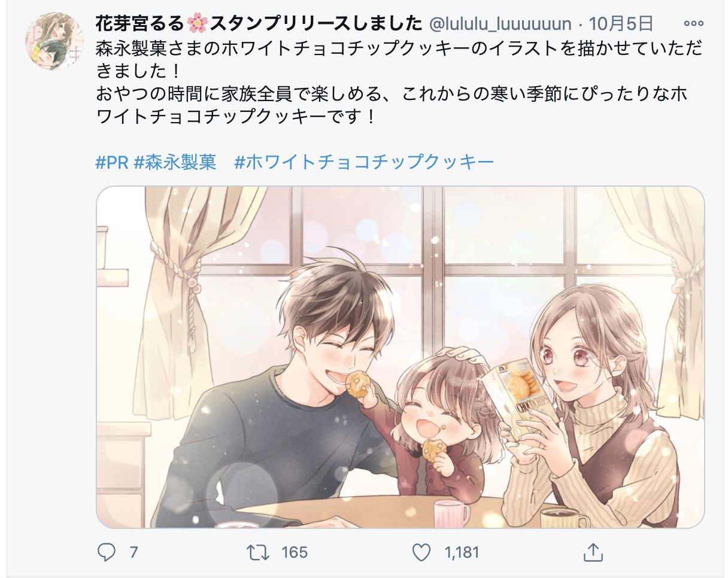Click the 7 replies count
Screen dimensions: 728x578
(x=134, y=552)
